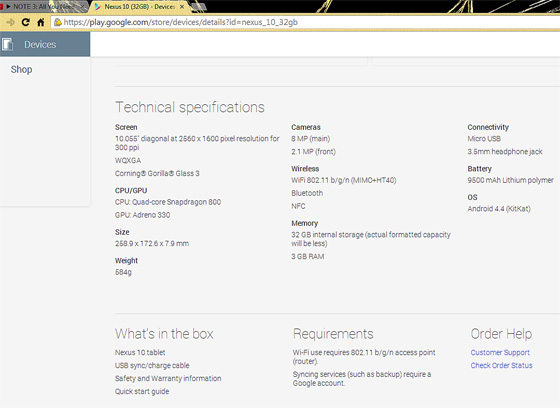This screenshot has height=408, width=560.
Task: Click the "8 MP (main)" camera spec
Action: pos(311,139)
